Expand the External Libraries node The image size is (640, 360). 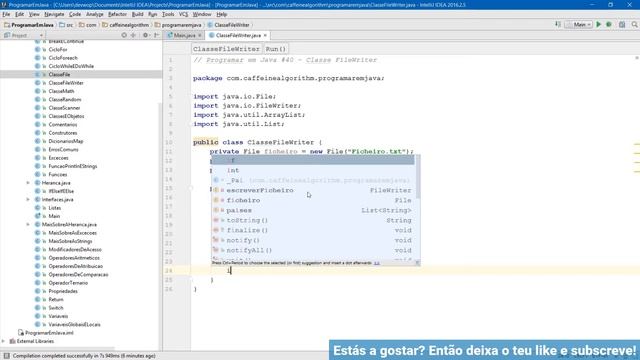[x=4, y=341]
